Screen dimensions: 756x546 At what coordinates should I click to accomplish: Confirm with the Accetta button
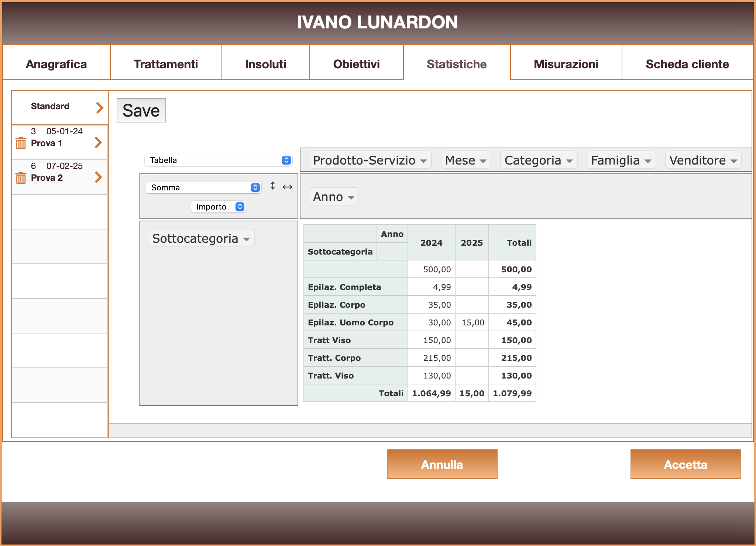pyautogui.click(x=685, y=464)
